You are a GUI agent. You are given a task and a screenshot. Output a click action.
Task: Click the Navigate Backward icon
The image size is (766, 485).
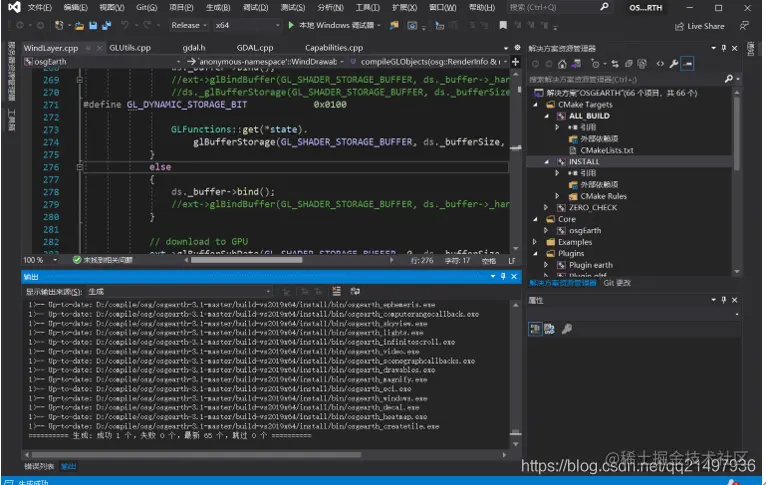coord(20,25)
